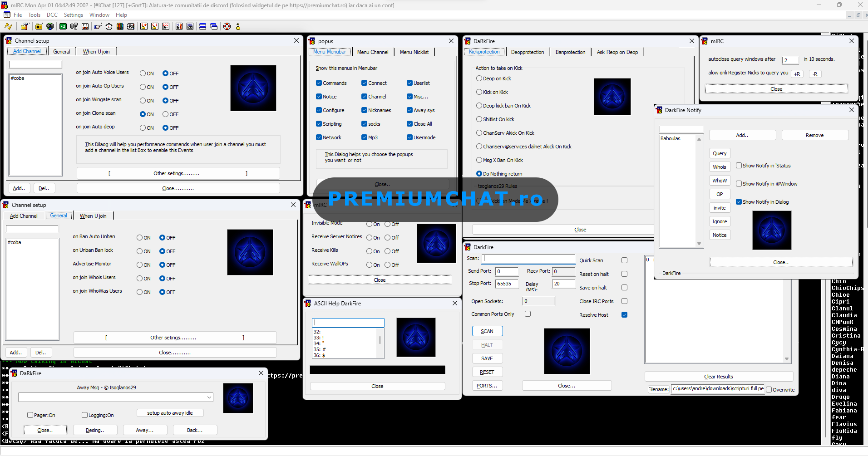The height and width of the screenshot is (456, 868).
Task: Check Pager:On in the Away dialog
Action: pyautogui.click(x=30, y=415)
